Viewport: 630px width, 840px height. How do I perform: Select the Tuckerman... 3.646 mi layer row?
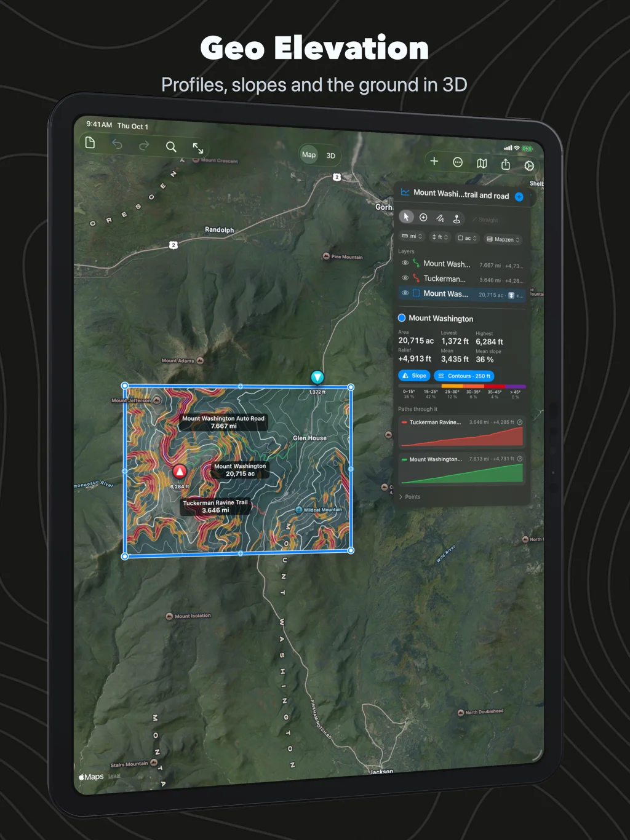(x=462, y=279)
